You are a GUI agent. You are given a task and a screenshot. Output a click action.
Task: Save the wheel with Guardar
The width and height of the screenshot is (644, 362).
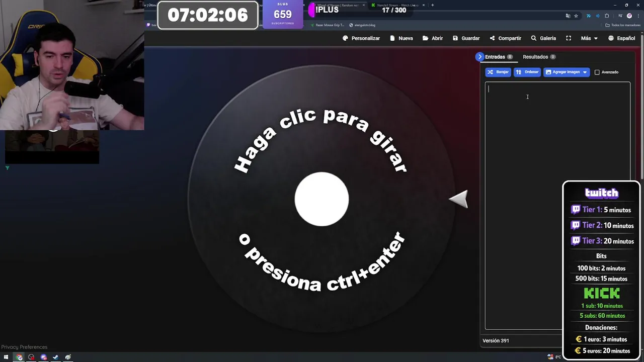(466, 38)
